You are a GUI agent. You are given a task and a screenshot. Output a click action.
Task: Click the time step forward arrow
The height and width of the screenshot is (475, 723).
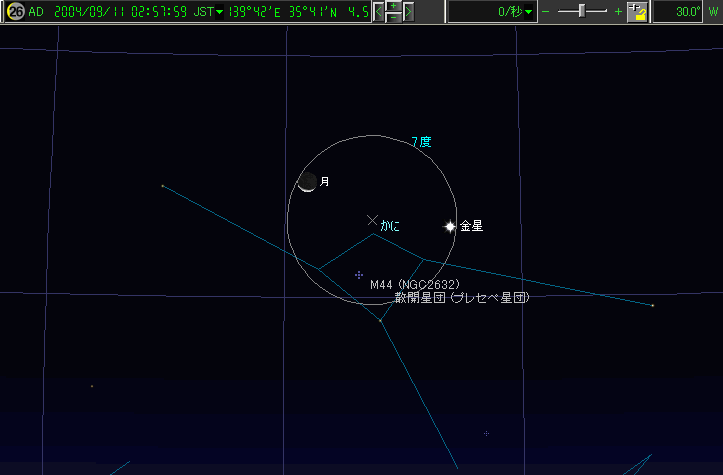(x=409, y=12)
